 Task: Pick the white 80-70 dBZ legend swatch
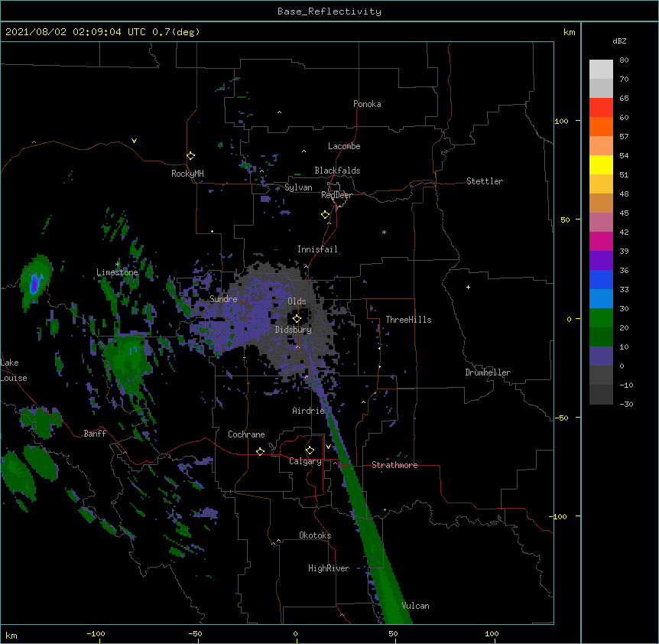coord(601,70)
